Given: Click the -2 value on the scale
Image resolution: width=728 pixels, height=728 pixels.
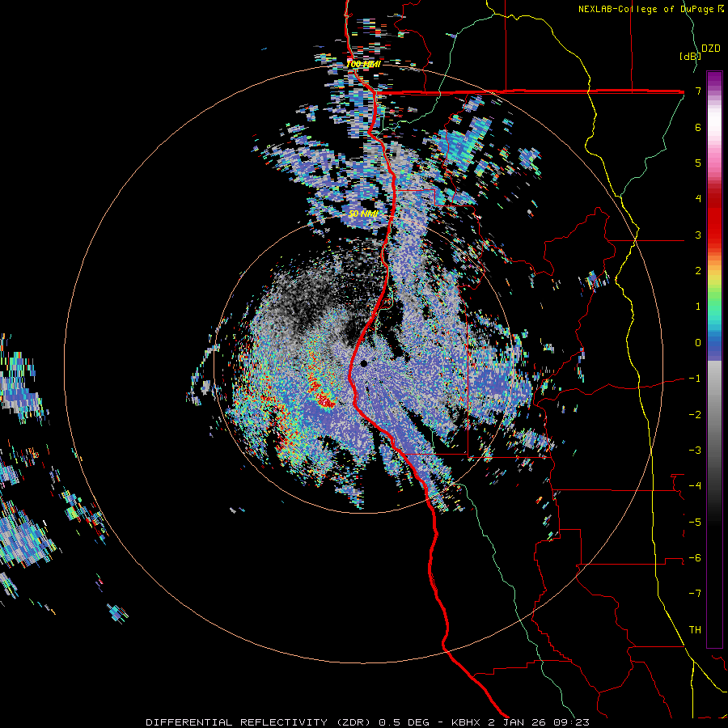Looking at the screenshot, I should coord(695,415).
